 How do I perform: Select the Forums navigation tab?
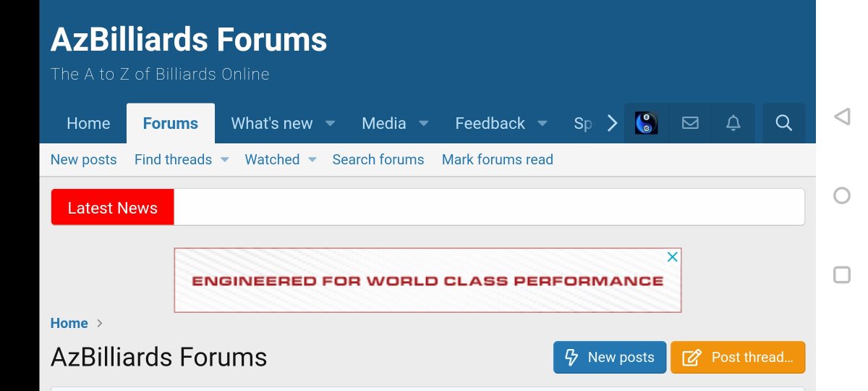(x=171, y=123)
